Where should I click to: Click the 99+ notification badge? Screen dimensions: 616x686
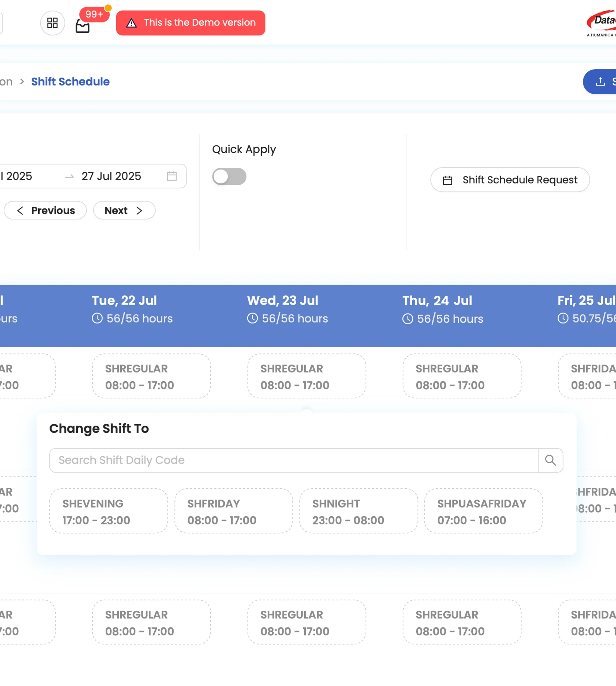(94, 14)
